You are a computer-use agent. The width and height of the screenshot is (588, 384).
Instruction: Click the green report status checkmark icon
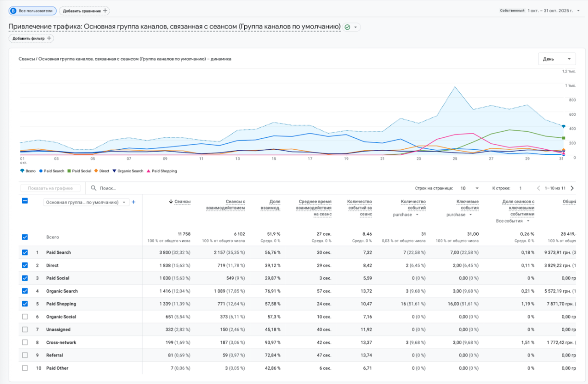click(x=347, y=27)
